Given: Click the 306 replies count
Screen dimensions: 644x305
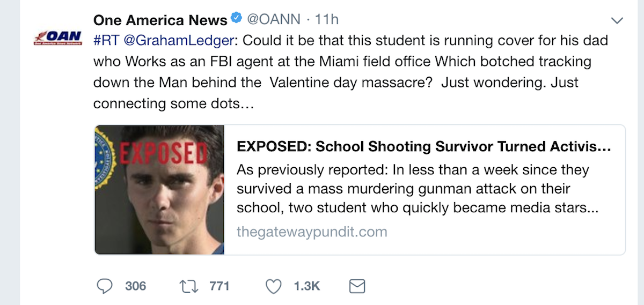Looking at the screenshot, I should (x=135, y=286).
